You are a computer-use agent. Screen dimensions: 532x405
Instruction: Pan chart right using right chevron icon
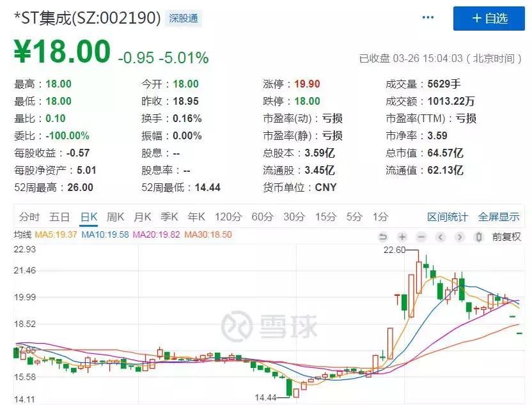pos(458,238)
